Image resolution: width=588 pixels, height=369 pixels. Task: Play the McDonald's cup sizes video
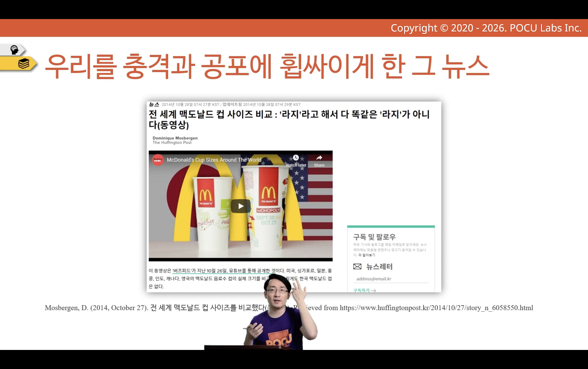pyautogui.click(x=241, y=206)
